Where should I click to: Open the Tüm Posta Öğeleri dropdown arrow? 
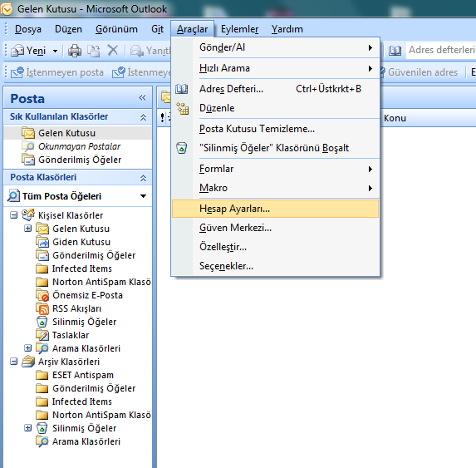(x=143, y=196)
